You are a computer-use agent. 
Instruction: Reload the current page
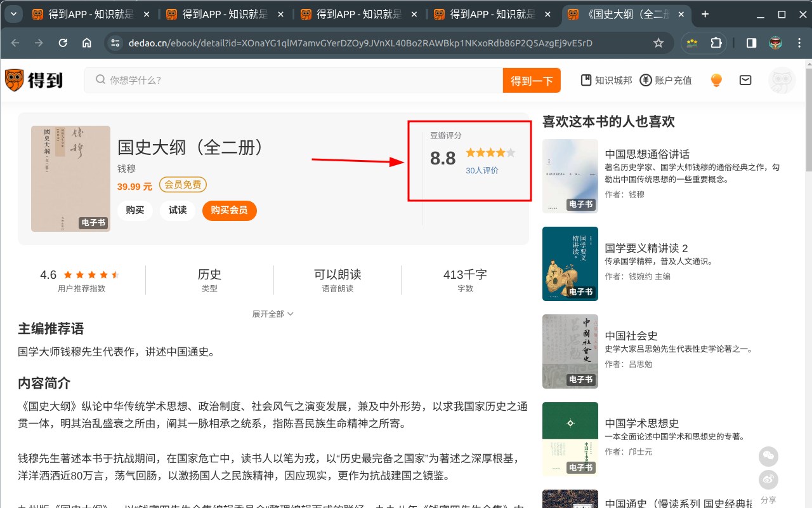(63, 43)
